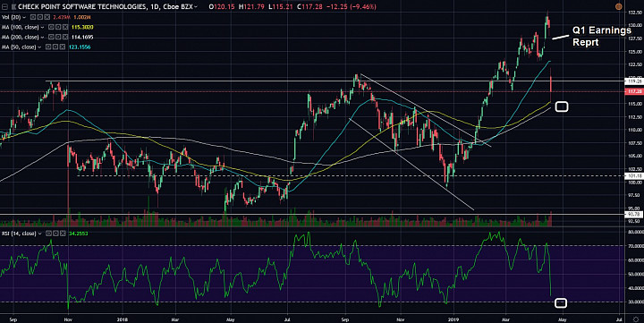Click the green 34.2553 RSI value

click(80, 234)
